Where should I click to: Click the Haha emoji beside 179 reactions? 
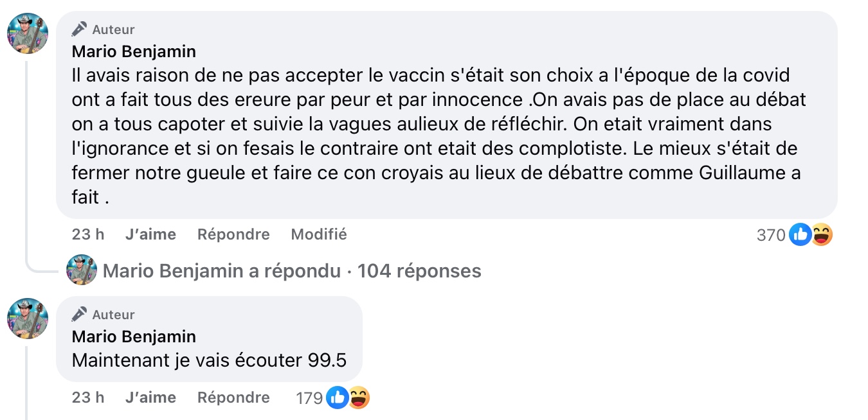click(x=358, y=398)
